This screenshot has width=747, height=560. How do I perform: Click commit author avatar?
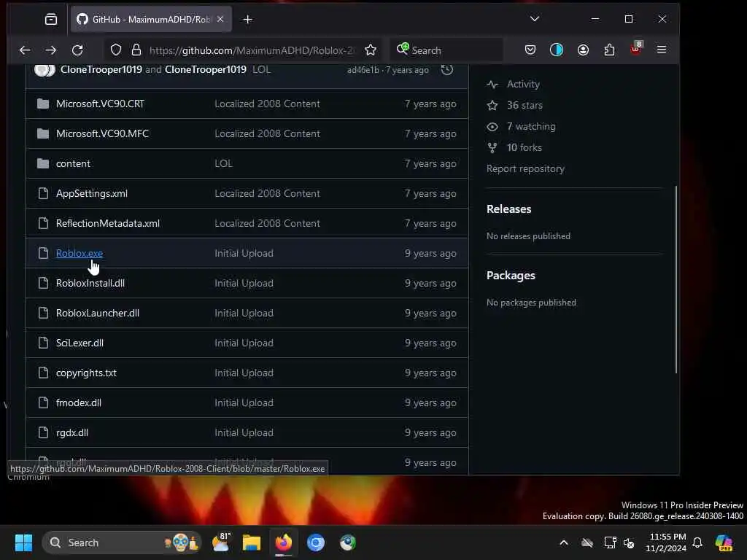tap(44, 70)
